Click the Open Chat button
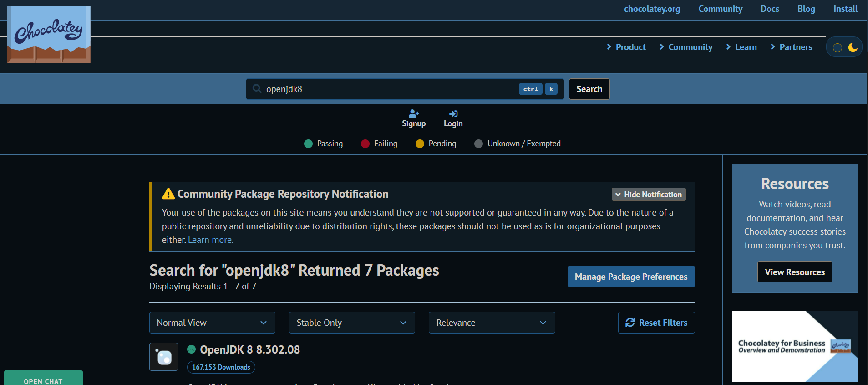 click(43, 378)
